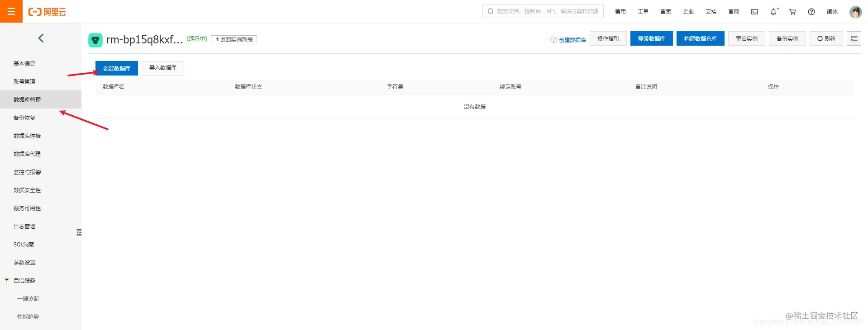Image resolution: width=868 pixels, height=330 pixels.
Task: Open 性能趋势 in sidebar
Action: 28,317
